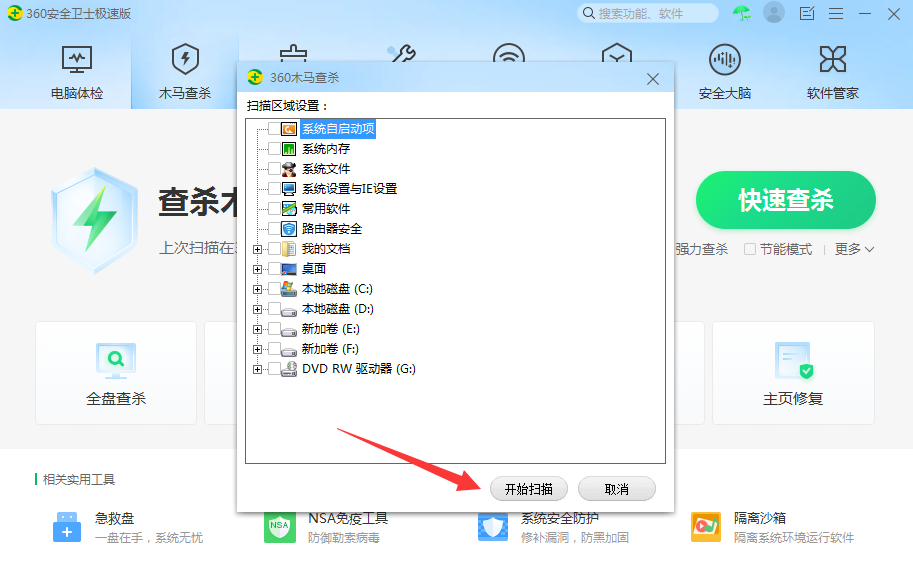The height and width of the screenshot is (576, 913).
Task: Click the search 搜索功能、软件 field
Action: click(647, 13)
